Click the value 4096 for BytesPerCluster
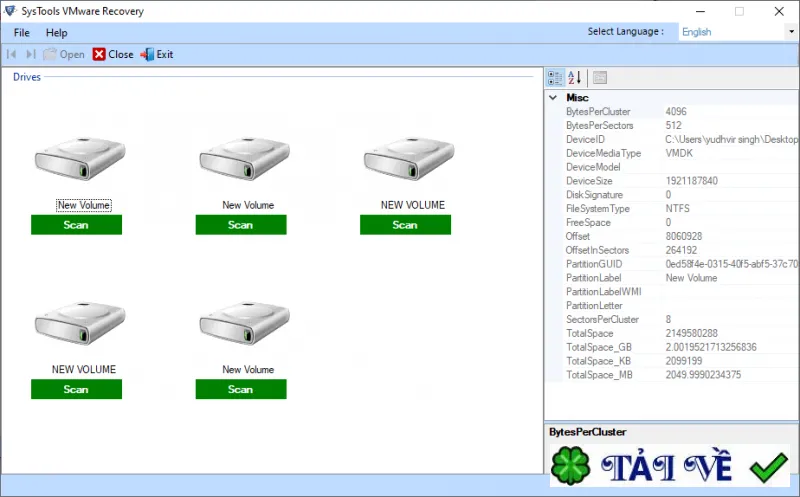Image resolution: width=800 pixels, height=497 pixels. coord(676,112)
